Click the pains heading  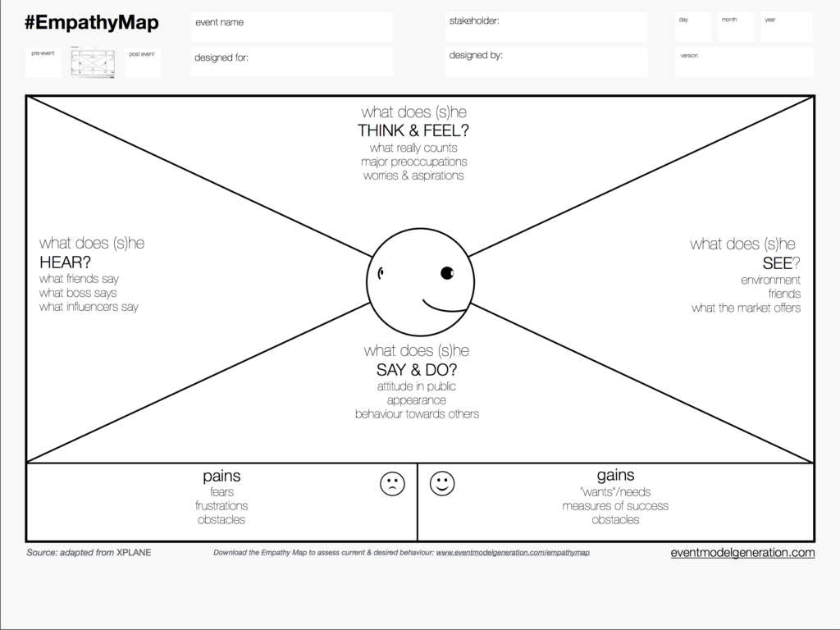[x=221, y=476]
